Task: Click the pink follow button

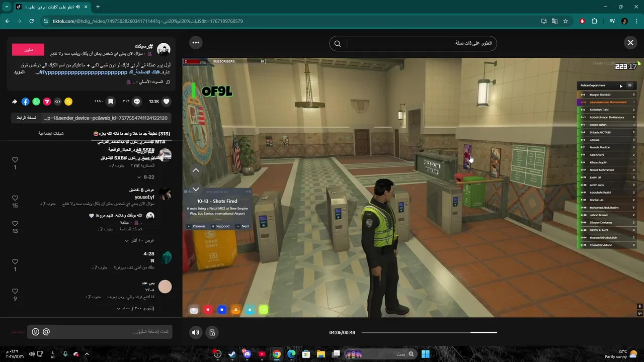Action: tap(28, 49)
